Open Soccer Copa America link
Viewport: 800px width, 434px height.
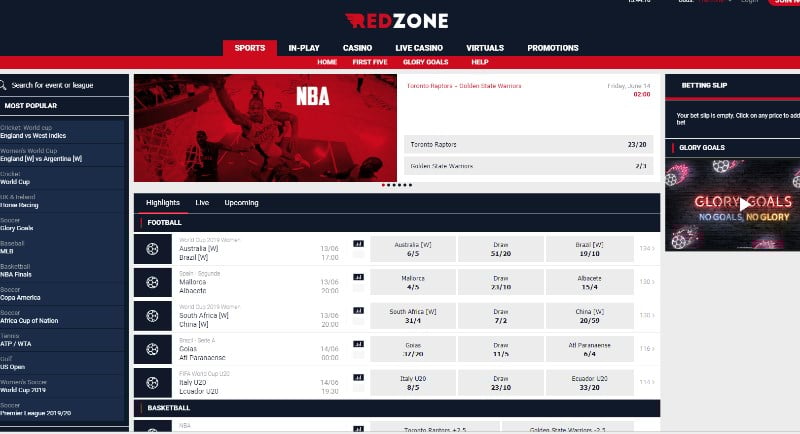pos(62,293)
